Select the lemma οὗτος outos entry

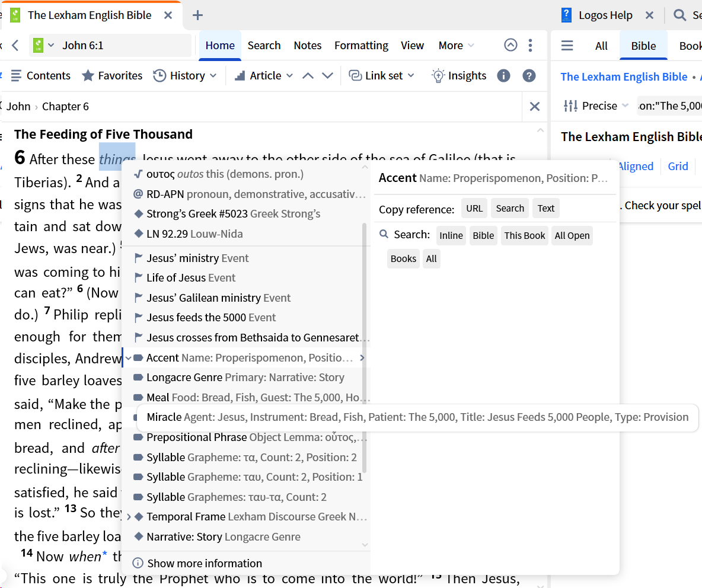point(246,174)
